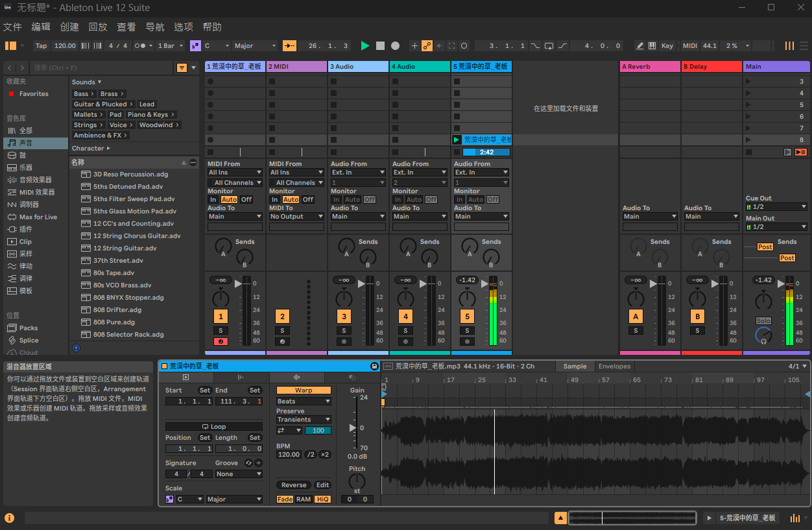Toggle Draw Mode pencil icon

pyautogui.click(x=640, y=46)
